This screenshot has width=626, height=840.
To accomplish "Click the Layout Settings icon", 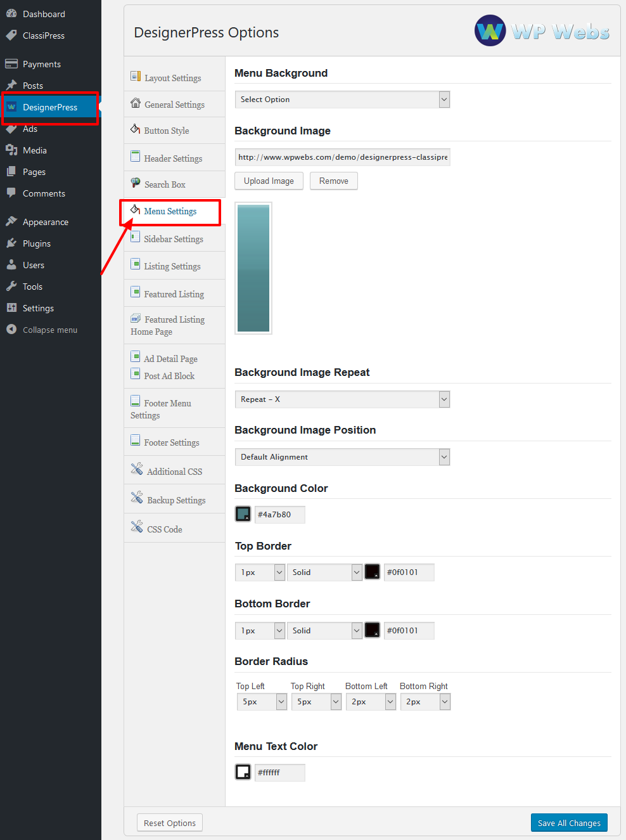I will click(x=136, y=76).
